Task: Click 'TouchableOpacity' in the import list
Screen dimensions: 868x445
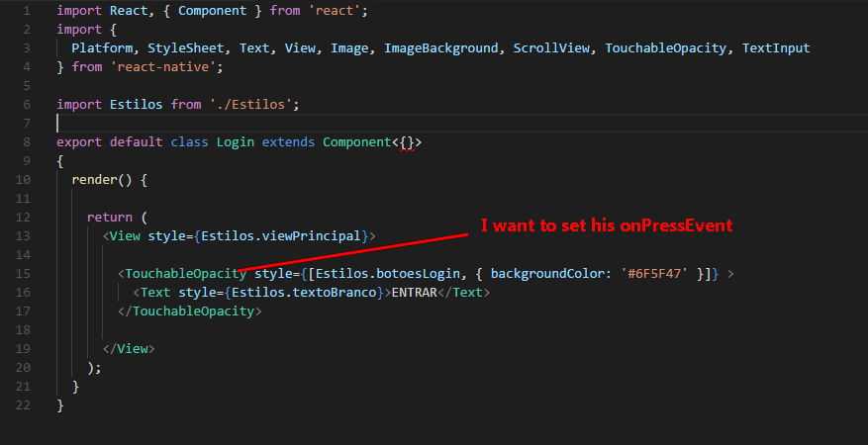Action: (x=665, y=48)
